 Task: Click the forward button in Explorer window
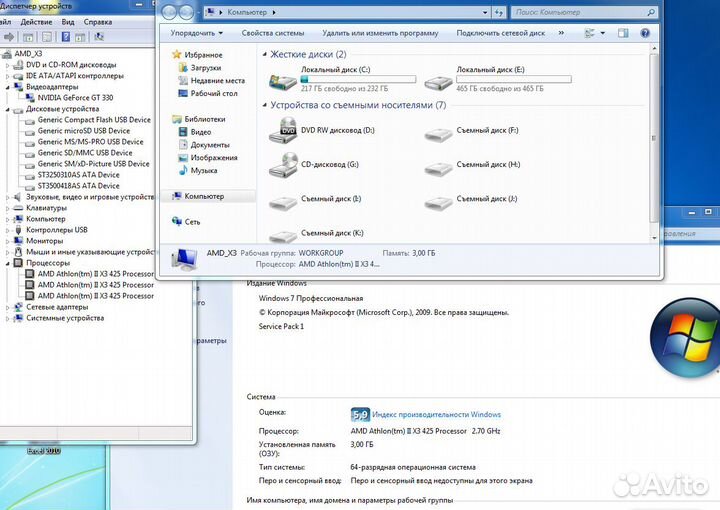tap(186, 12)
